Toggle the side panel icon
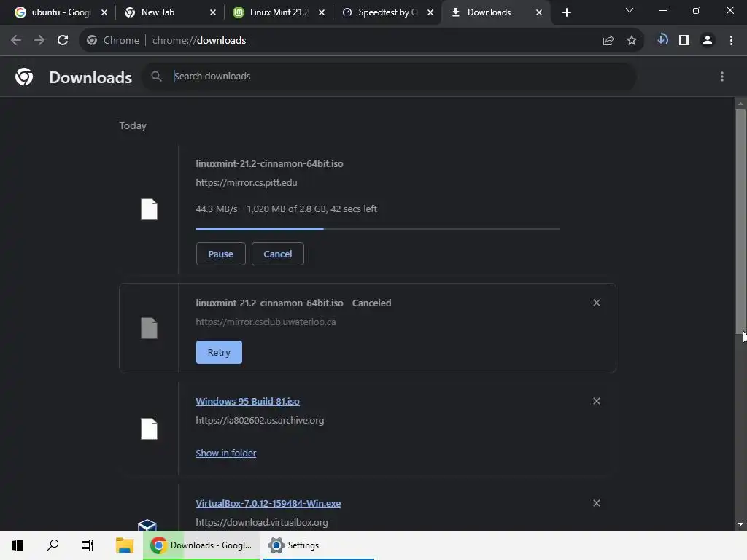This screenshot has height=560, width=747. (x=684, y=41)
